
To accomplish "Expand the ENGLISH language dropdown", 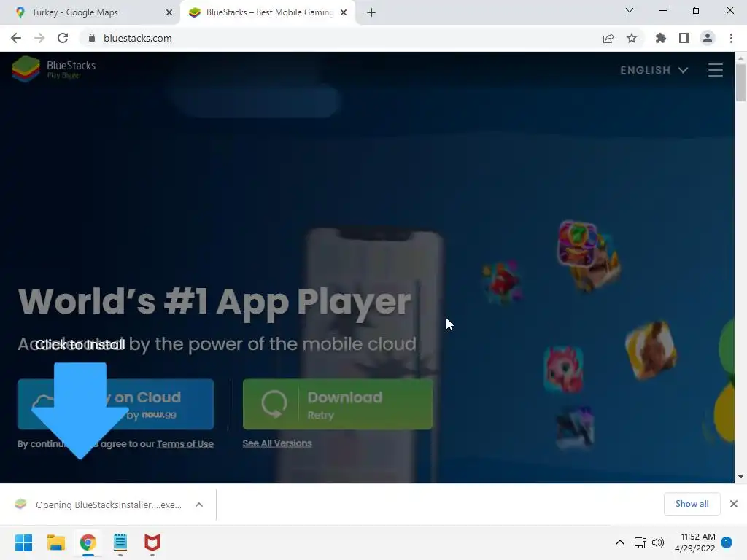I will (654, 70).
